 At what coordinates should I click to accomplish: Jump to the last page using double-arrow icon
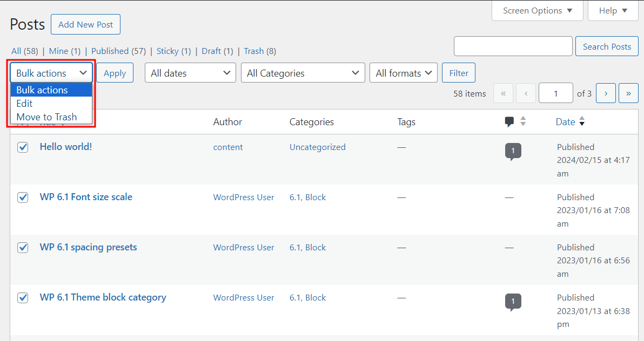pyautogui.click(x=628, y=93)
